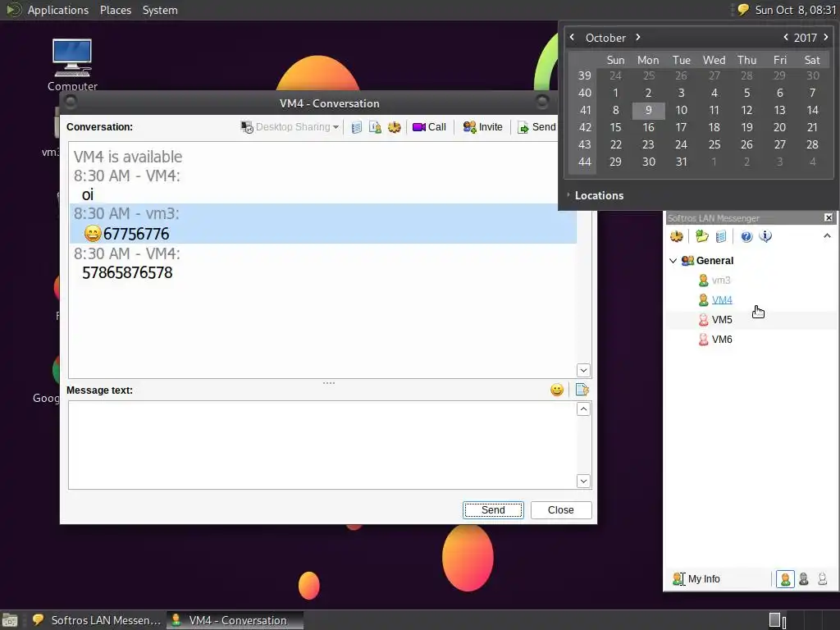Open Desktop Sharing dropdown in conversation toolbar
This screenshot has width=840, height=630.
(290, 127)
